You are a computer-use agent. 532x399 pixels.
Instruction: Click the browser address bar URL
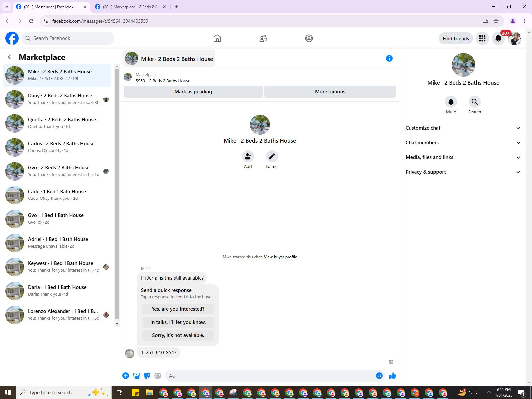(100, 21)
